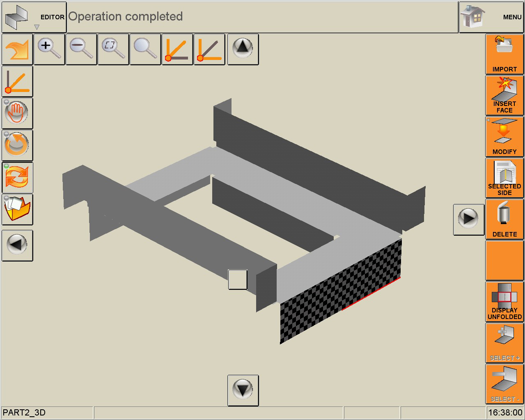
Task: Pan view right with the right arrow
Action: coord(469,220)
